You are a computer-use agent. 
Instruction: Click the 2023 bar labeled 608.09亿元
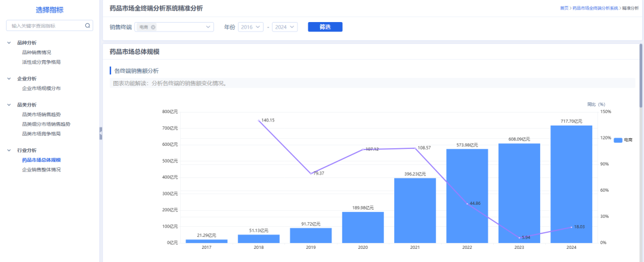coord(519,193)
